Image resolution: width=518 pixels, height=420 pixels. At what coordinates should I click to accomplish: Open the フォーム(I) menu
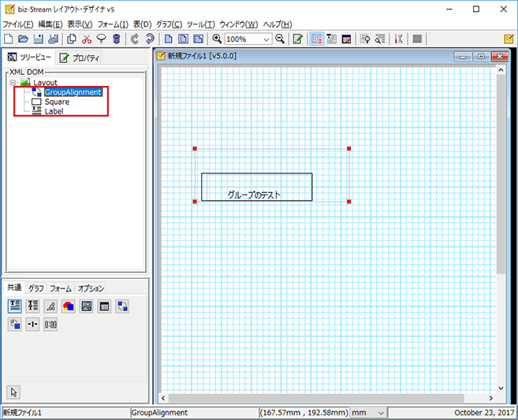113,24
